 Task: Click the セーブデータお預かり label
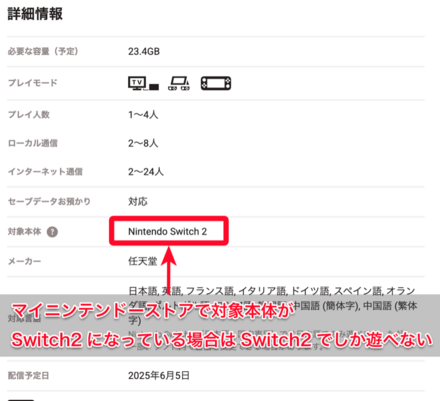[49, 201]
